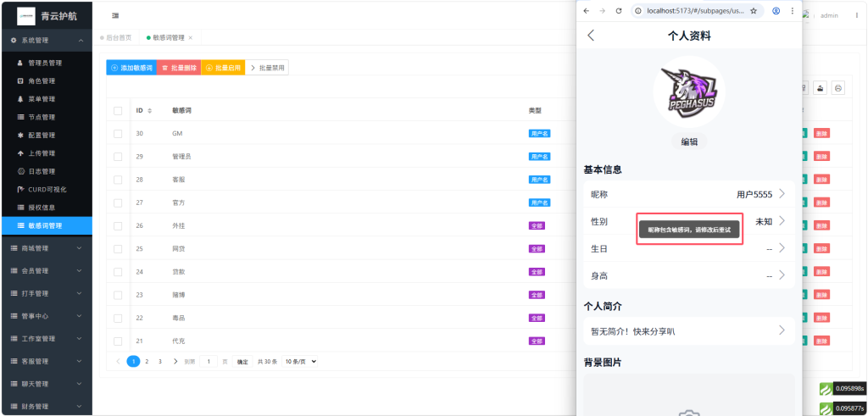Click the site info icon in address bar
868x416 pixels.
click(638, 11)
